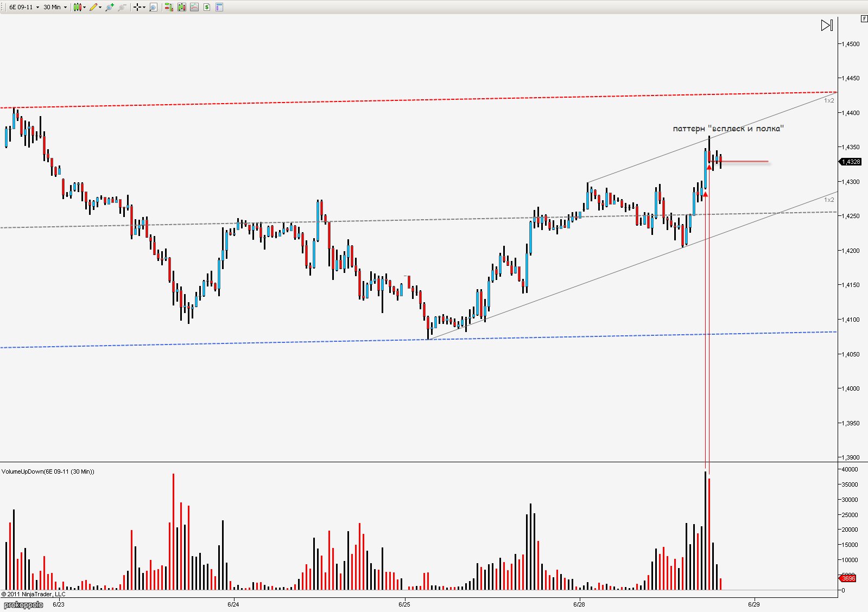Click the 6/28 date label on the time axis
Viewport: 868px width, 612px height.
pos(579,604)
